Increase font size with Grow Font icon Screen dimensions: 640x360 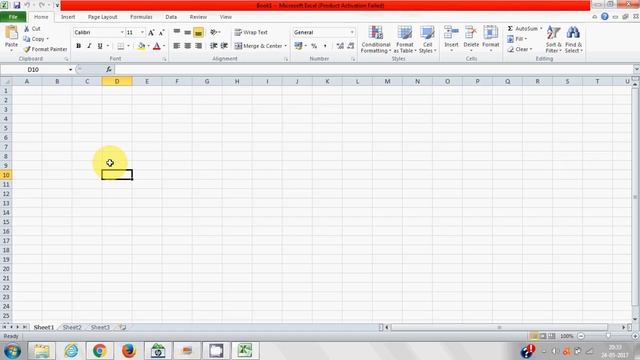(151, 32)
